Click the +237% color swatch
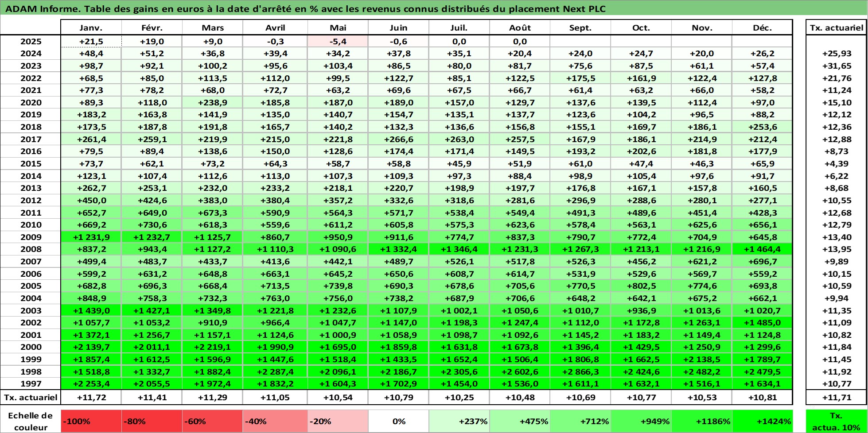868x433 pixels. pyautogui.click(x=459, y=421)
